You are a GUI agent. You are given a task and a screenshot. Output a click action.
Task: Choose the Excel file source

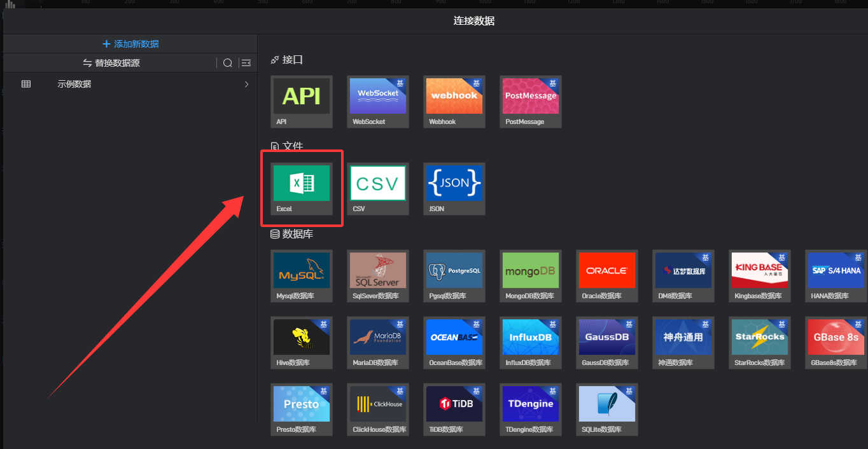[x=302, y=189]
